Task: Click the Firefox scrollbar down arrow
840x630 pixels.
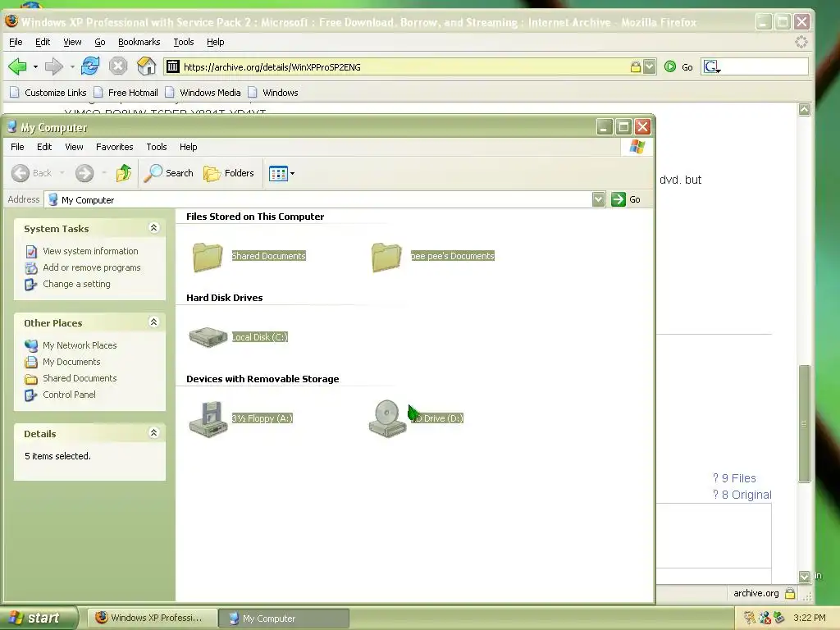Action: click(x=804, y=577)
